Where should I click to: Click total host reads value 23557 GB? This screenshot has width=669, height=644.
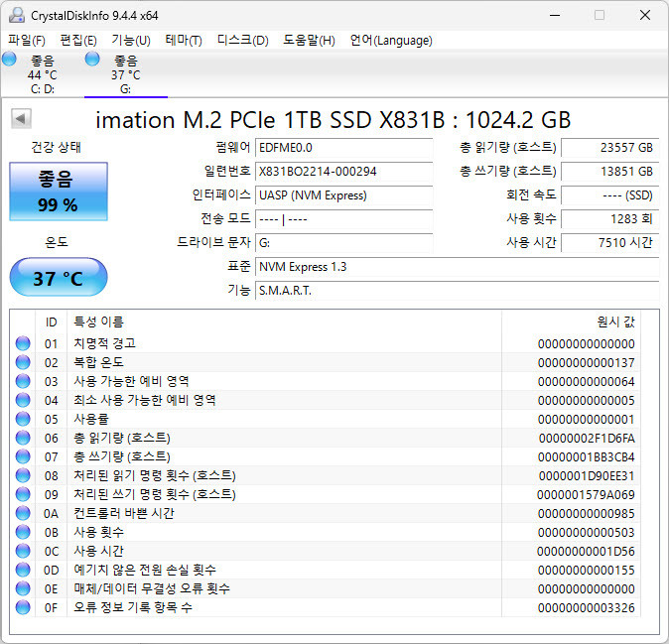[610, 148]
